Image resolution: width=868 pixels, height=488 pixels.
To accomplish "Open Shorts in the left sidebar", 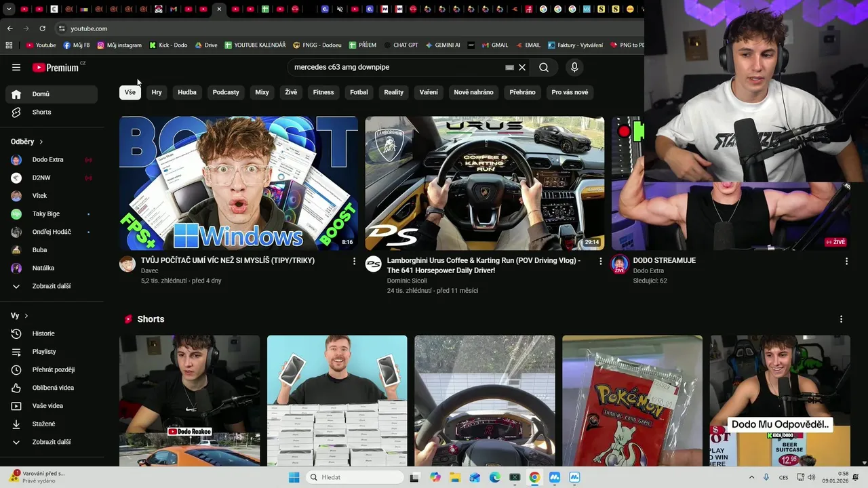I will 52,112.
